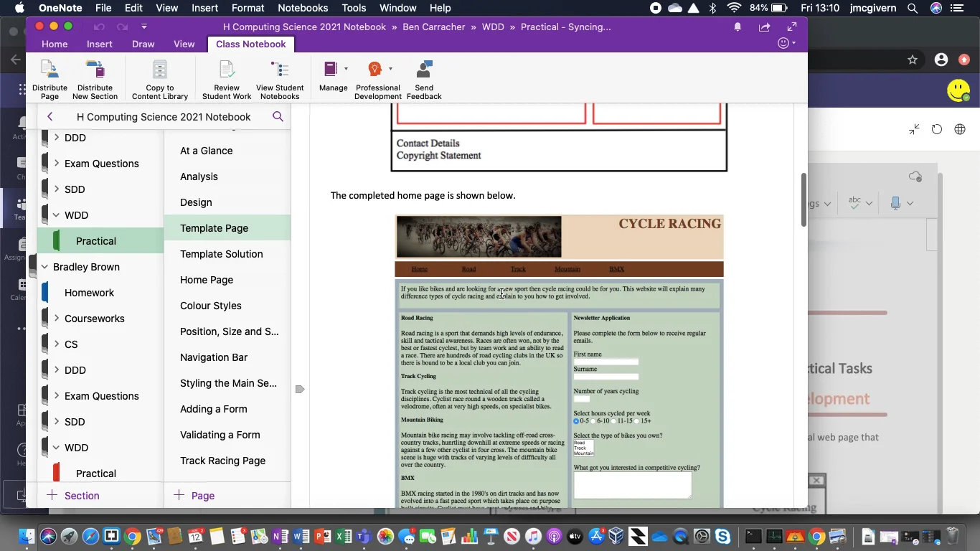Click the smiley feedback icon
The image size is (980, 551).
tap(784, 44)
